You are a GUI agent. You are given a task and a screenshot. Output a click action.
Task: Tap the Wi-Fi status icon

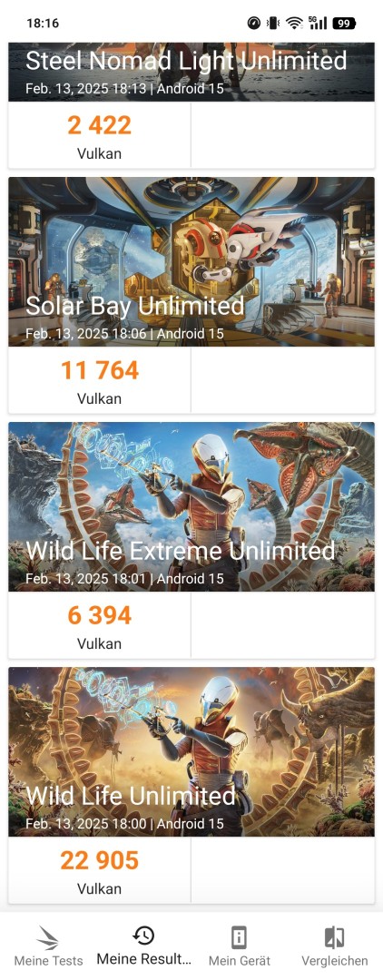coord(294,23)
